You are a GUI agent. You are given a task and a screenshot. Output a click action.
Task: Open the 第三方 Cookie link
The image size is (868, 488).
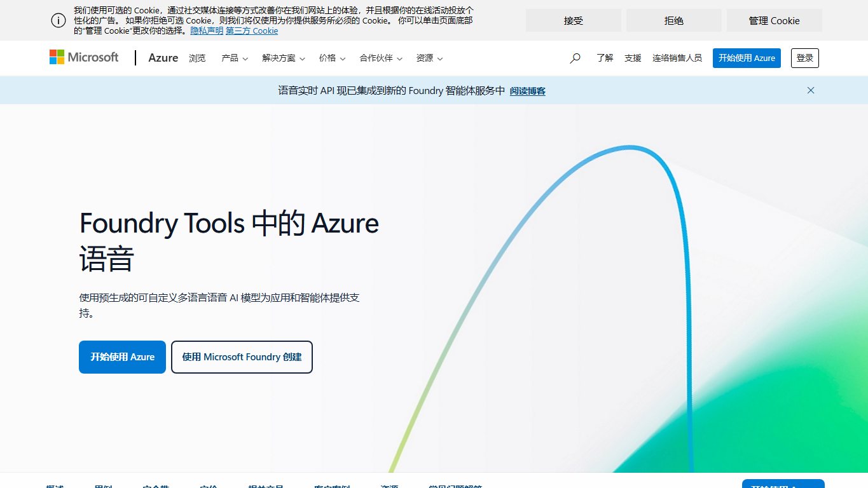coord(252,30)
